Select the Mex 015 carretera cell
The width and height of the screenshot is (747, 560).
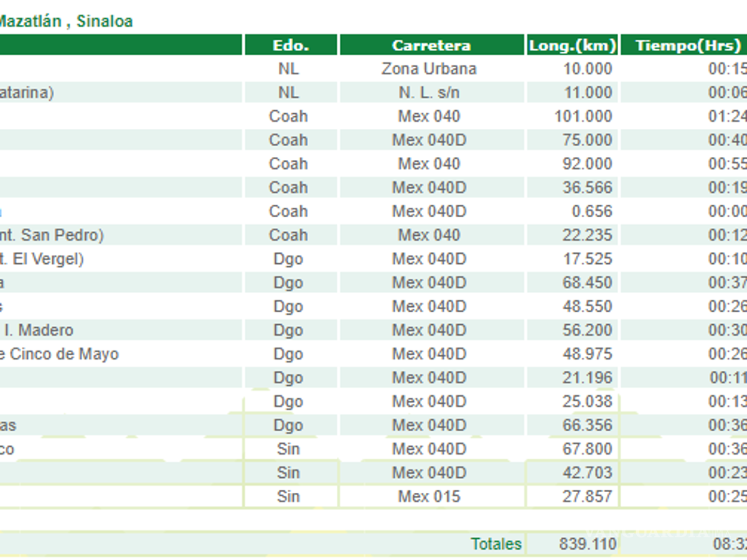coord(429,497)
